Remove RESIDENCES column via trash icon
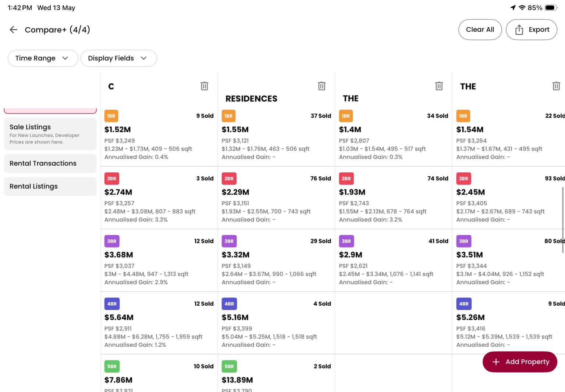This screenshot has width=565, height=392. 322,86
